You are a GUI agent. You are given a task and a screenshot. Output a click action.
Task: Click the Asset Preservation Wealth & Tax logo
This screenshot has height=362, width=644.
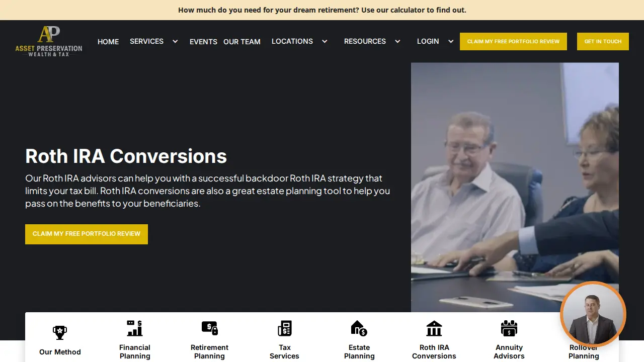pos(49,41)
